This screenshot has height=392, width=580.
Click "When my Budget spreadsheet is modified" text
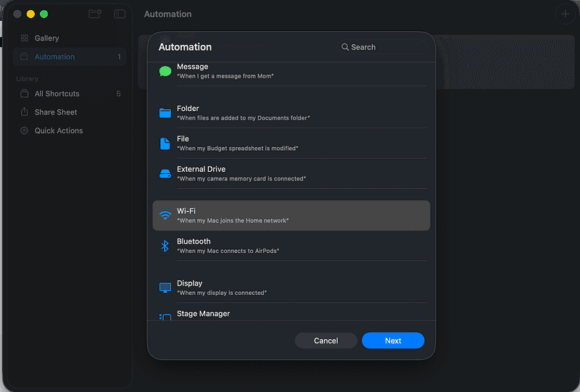[x=238, y=149]
